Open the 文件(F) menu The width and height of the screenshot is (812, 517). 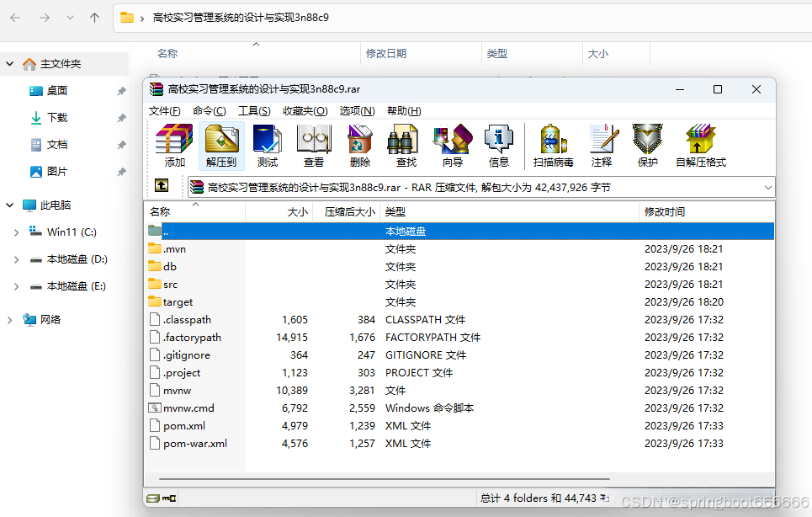click(x=165, y=111)
